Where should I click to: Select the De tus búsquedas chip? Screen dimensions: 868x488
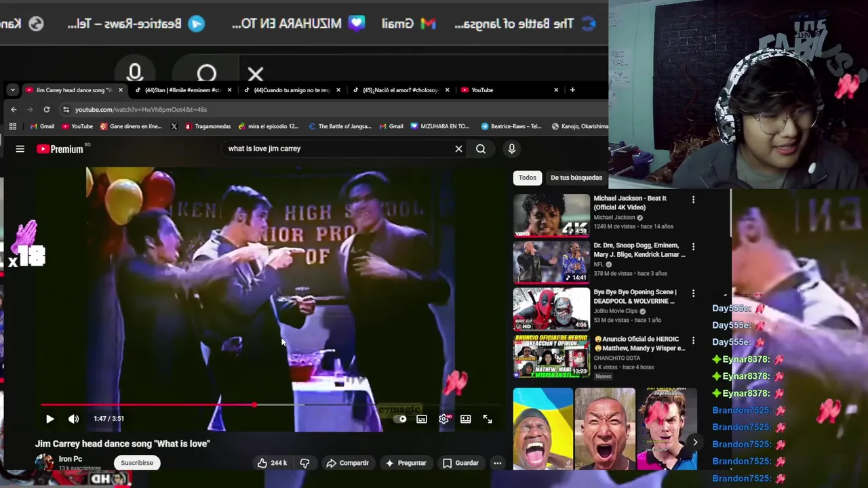coord(576,178)
